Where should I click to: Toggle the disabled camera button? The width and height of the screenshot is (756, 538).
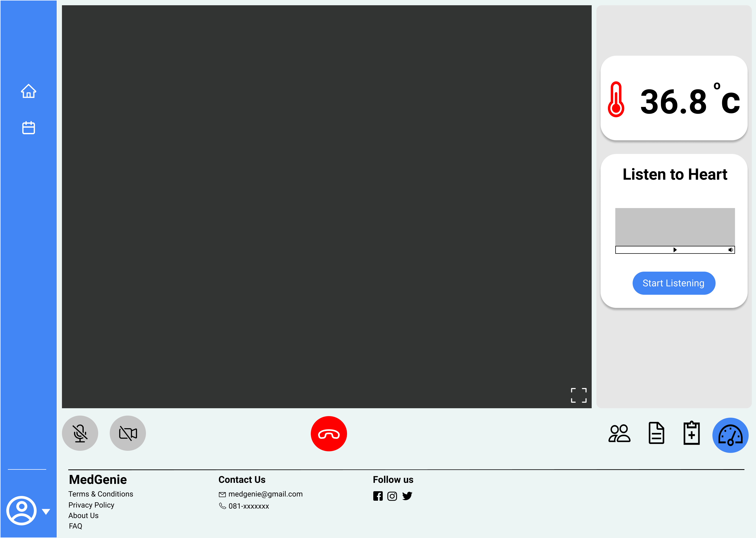click(x=128, y=433)
